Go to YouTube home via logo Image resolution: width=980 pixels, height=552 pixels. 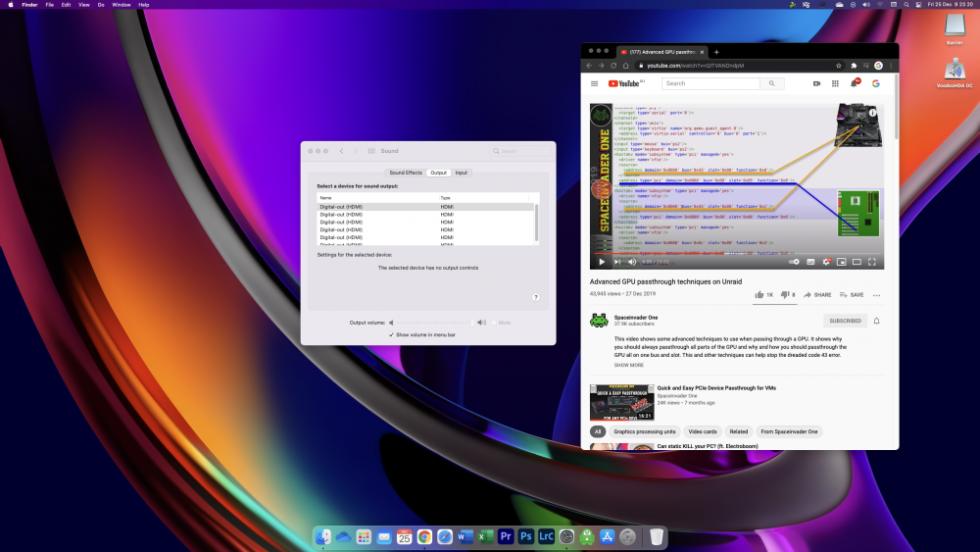point(624,83)
